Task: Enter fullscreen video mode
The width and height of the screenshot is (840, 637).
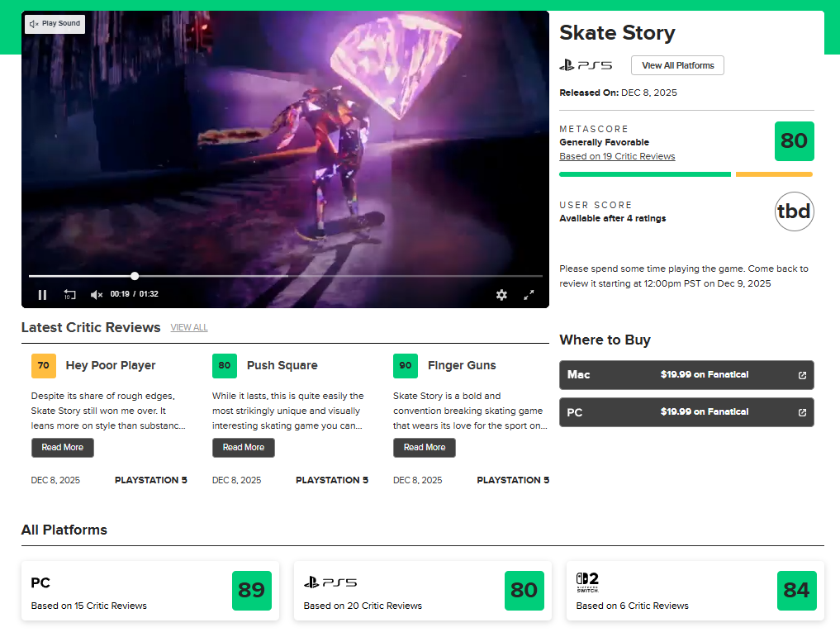Action: pyautogui.click(x=529, y=295)
